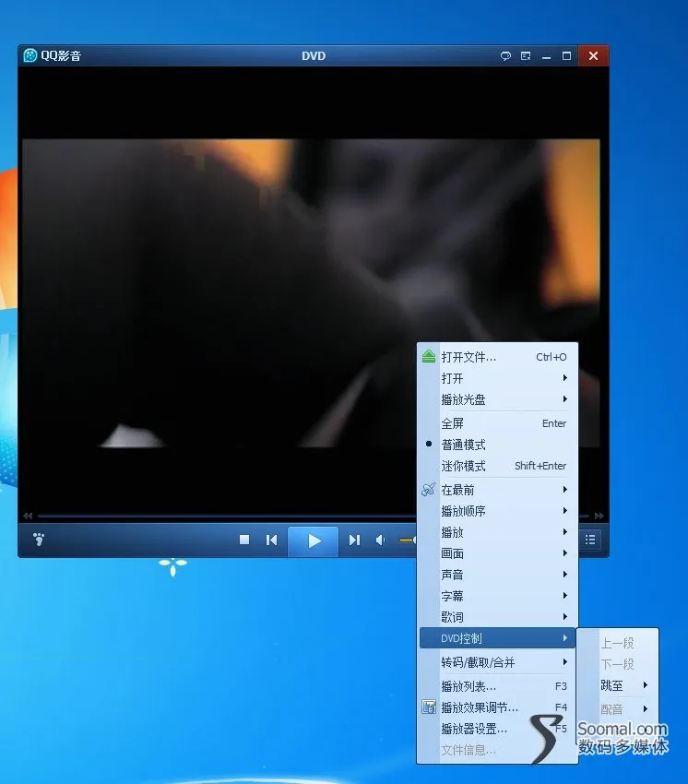Stop playback with the stop button
This screenshot has width=688, height=784.
(244, 540)
